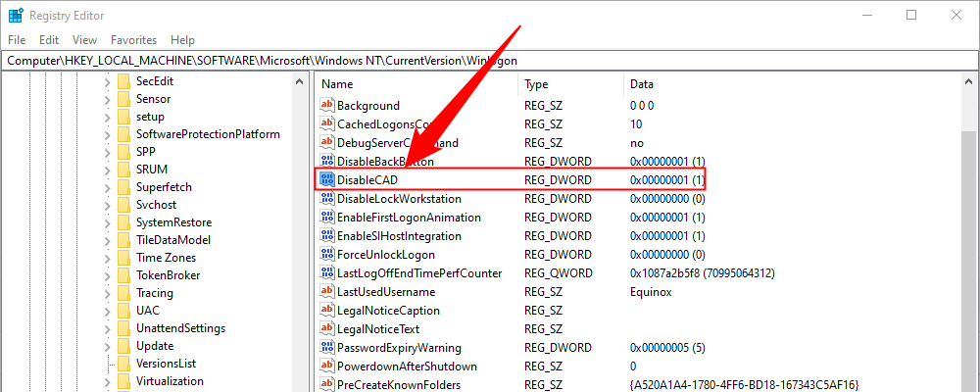Select the Tracing key
980x392 pixels.
(x=155, y=293)
